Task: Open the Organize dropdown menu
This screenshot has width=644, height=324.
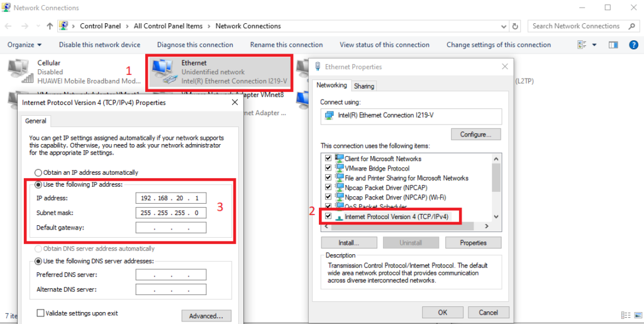Action: (x=25, y=45)
